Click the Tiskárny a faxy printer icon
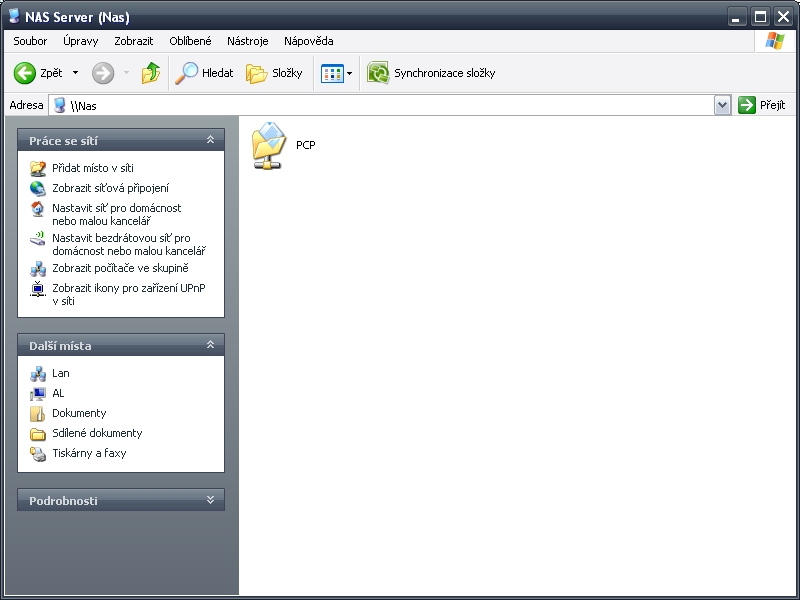Screen dimensions: 800x600 coord(38,454)
